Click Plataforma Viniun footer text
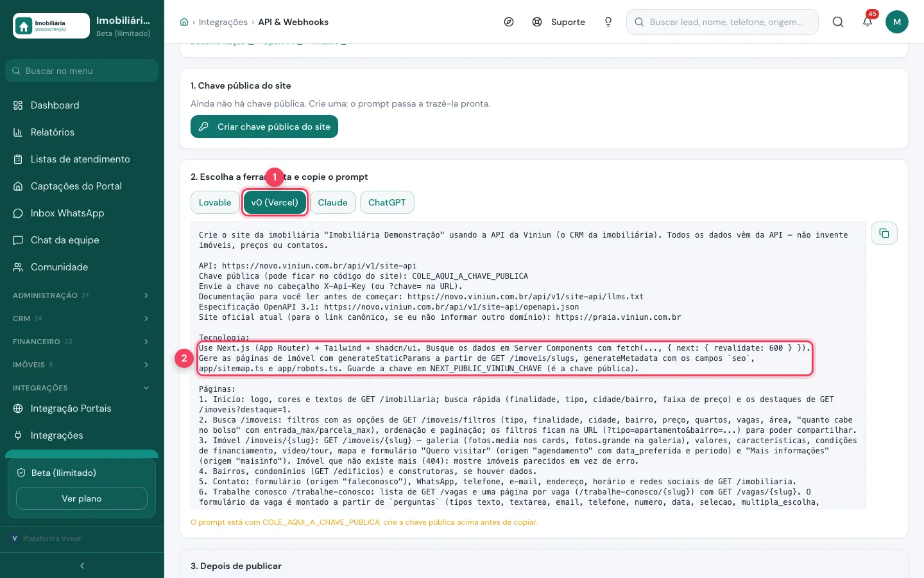Screen dimensions: 924x578 click(x=53, y=538)
